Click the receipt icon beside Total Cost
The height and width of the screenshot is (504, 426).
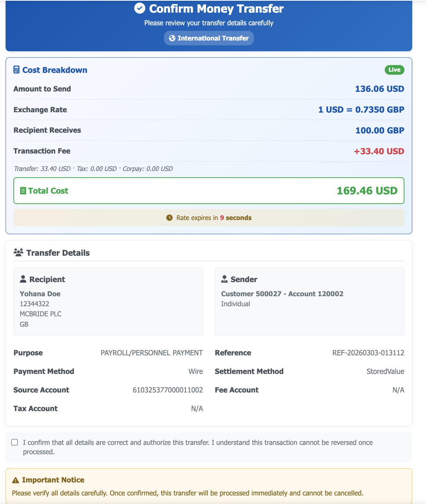tap(23, 191)
